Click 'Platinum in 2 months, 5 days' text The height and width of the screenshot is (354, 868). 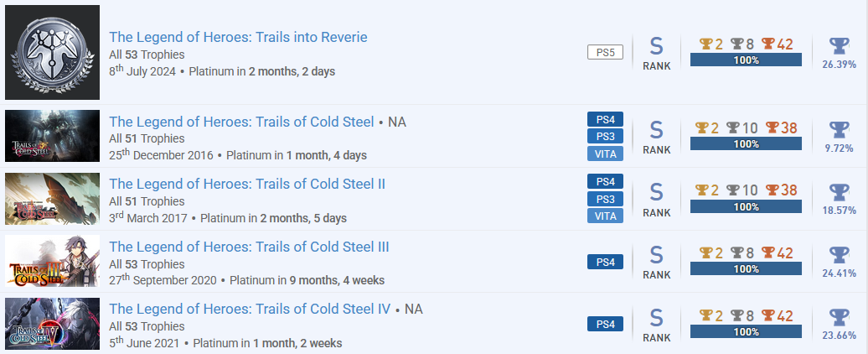(x=273, y=218)
